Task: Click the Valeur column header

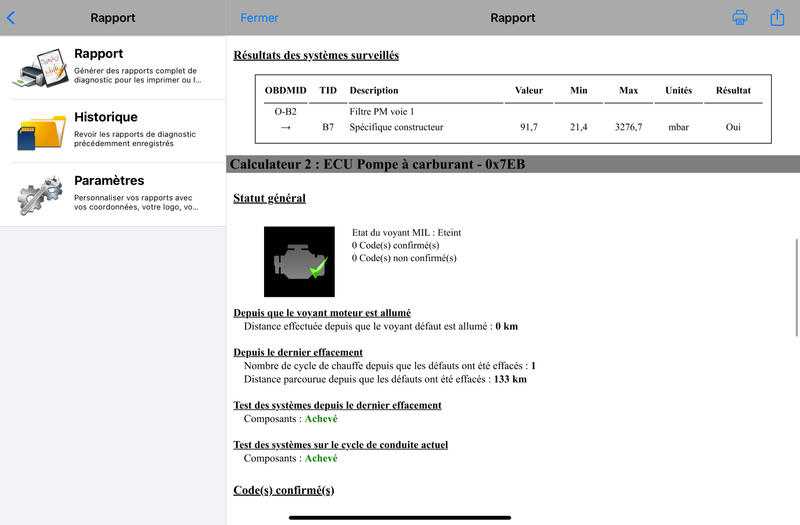Action: [x=529, y=90]
